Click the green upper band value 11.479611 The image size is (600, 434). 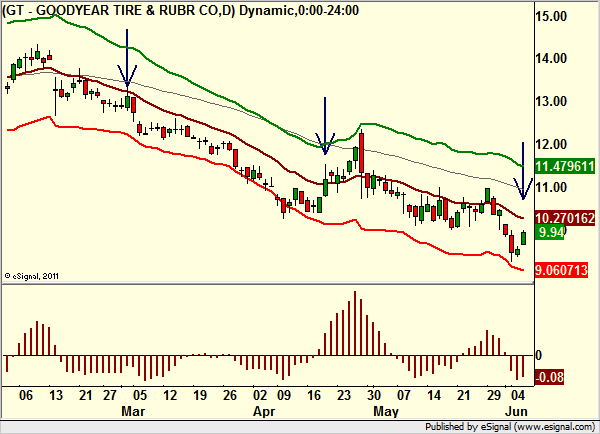tap(564, 166)
